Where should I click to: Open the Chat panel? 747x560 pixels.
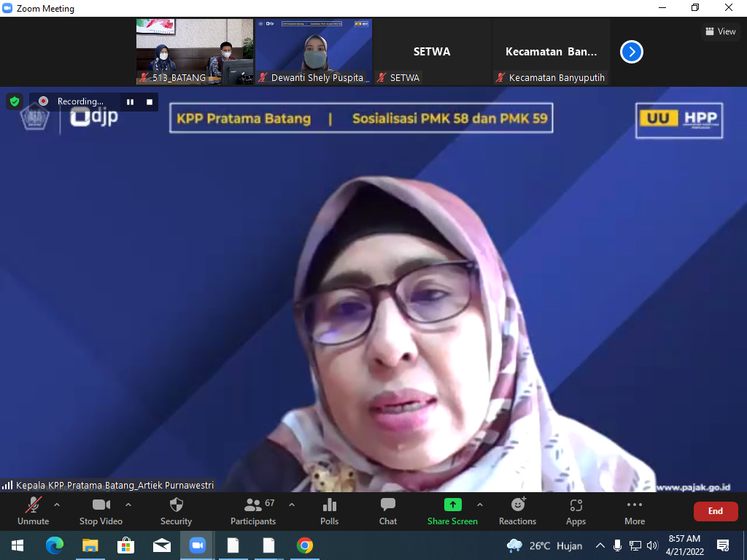(x=388, y=510)
